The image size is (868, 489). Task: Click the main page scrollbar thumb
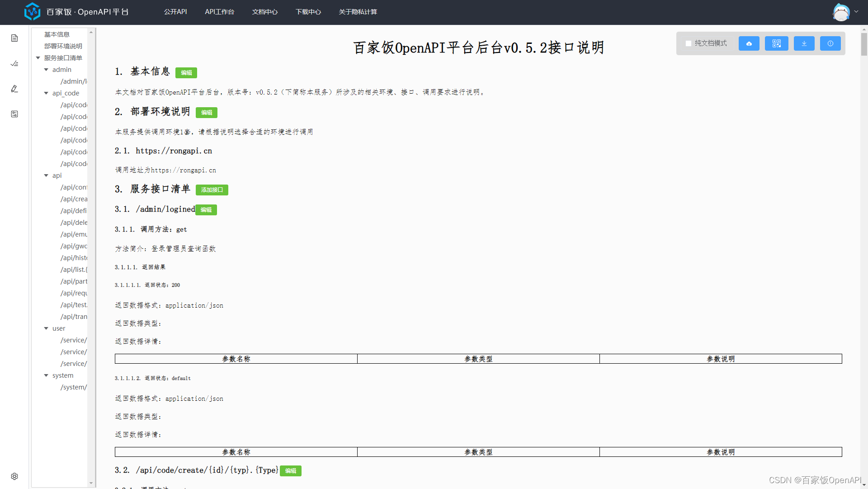click(864, 44)
